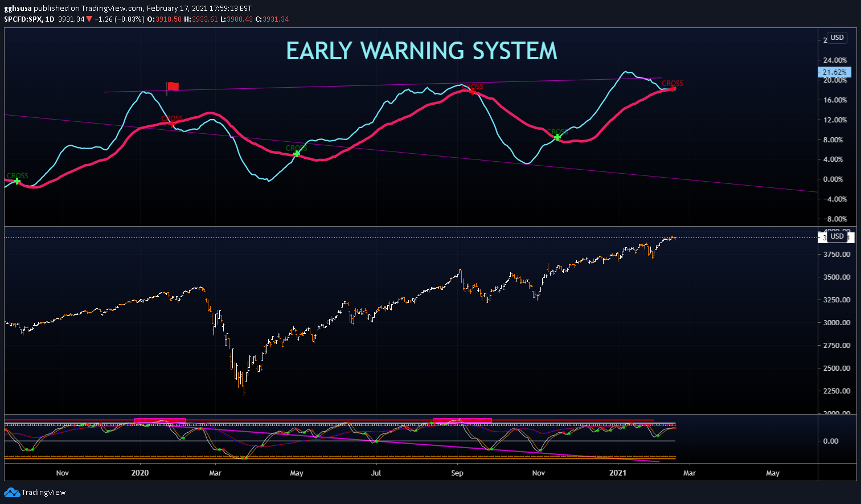This screenshot has height=504, width=861.
Task: Click the SPCFD:SPX, 1D symbol label
Action: click(30, 19)
